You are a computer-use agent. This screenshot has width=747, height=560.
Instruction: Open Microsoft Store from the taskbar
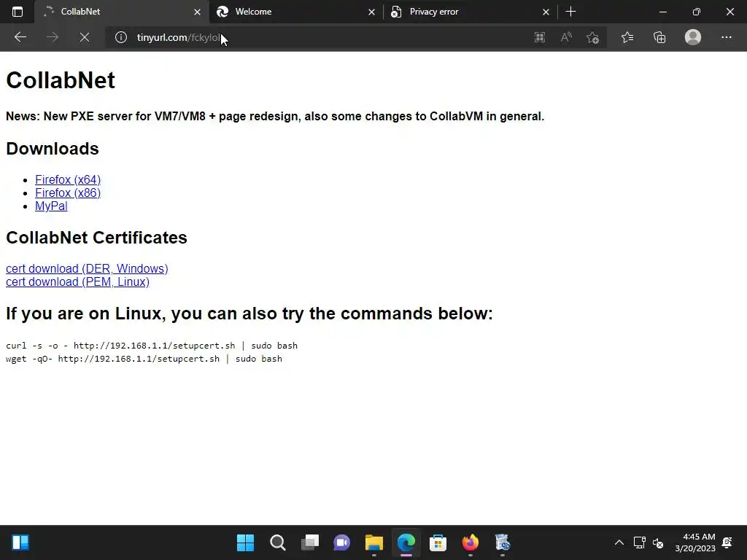[438, 542]
